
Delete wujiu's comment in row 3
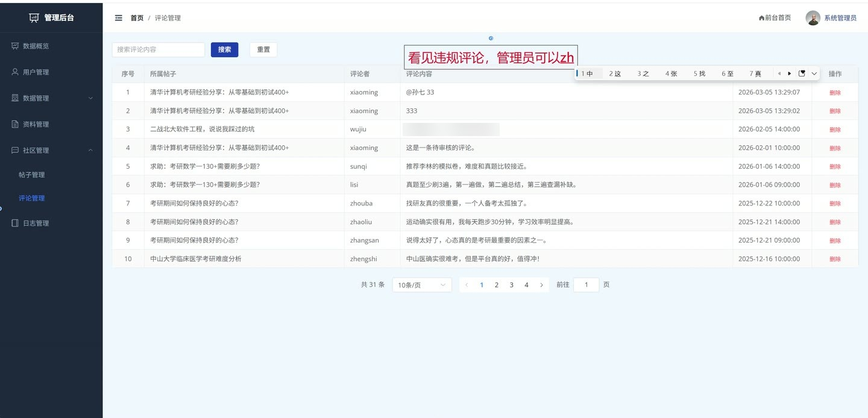(x=835, y=129)
